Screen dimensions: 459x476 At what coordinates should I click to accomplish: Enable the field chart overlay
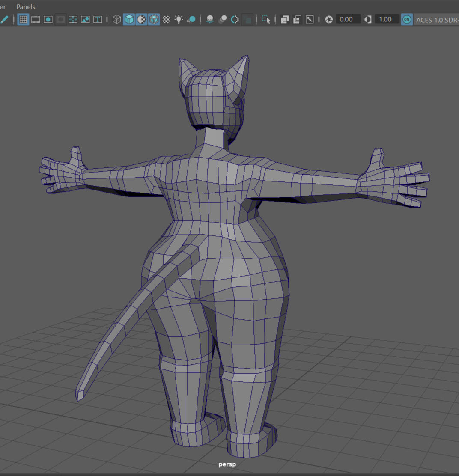[x=73, y=19]
